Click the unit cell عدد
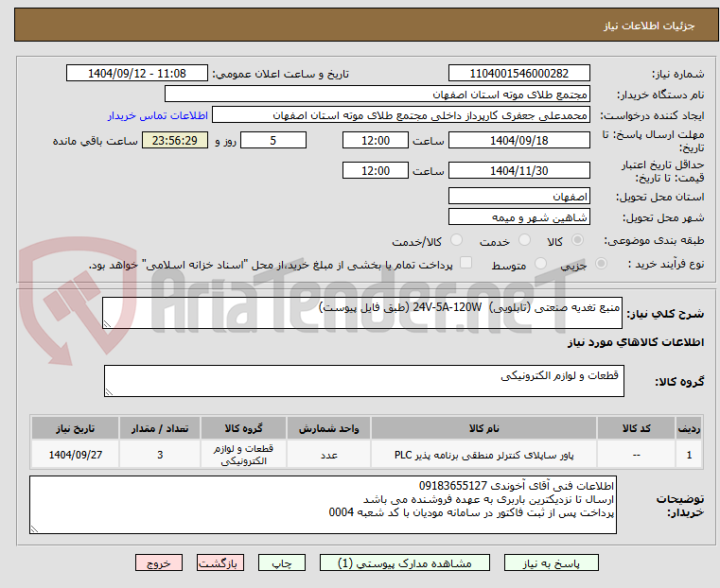The width and height of the screenshot is (720, 588). pyautogui.click(x=328, y=455)
